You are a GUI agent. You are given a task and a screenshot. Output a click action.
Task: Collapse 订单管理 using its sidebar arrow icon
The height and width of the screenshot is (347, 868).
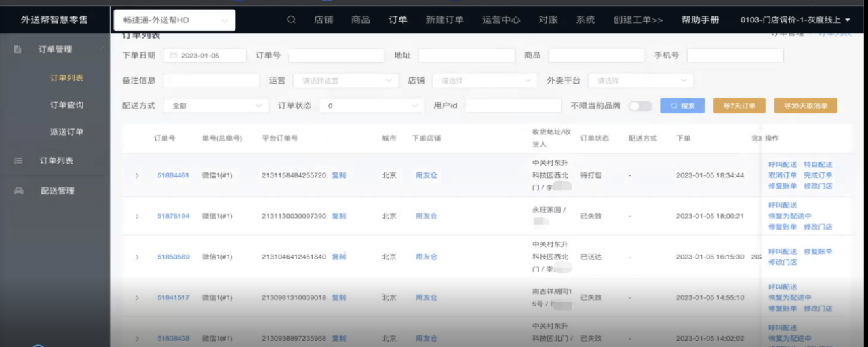(x=102, y=49)
